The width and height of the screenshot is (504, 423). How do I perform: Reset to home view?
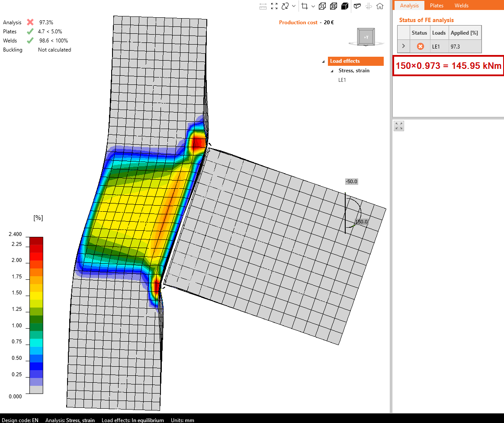click(380, 6)
